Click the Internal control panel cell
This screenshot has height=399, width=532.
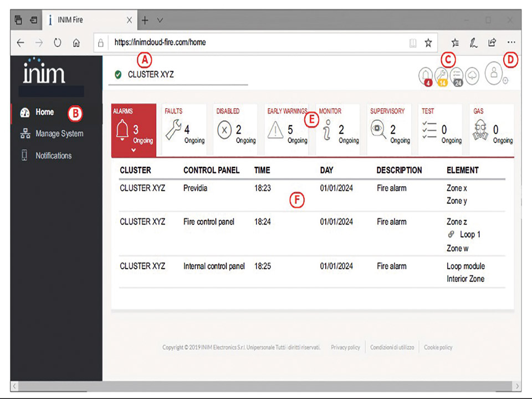coord(214,267)
